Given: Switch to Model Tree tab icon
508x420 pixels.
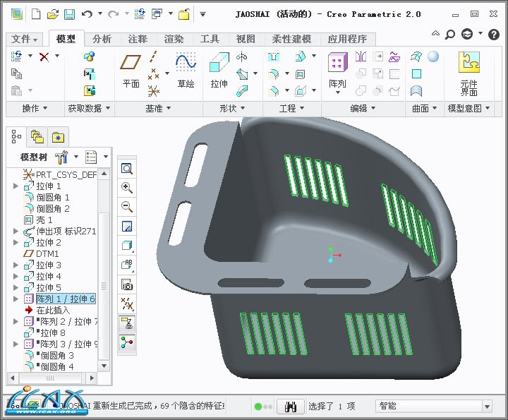Looking at the screenshot, I should pyautogui.click(x=16, y=136).
